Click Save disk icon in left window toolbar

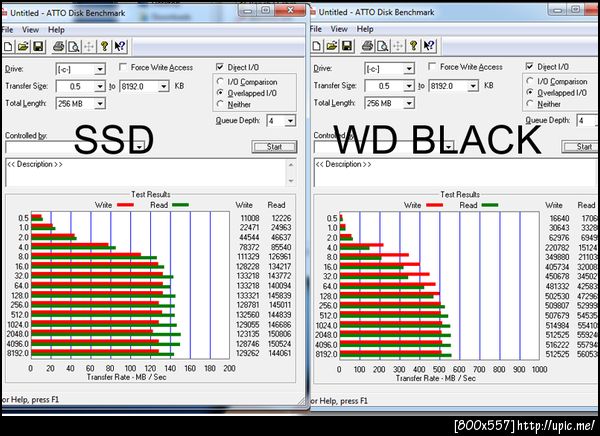pyautogui.click(x=38, y=47)
